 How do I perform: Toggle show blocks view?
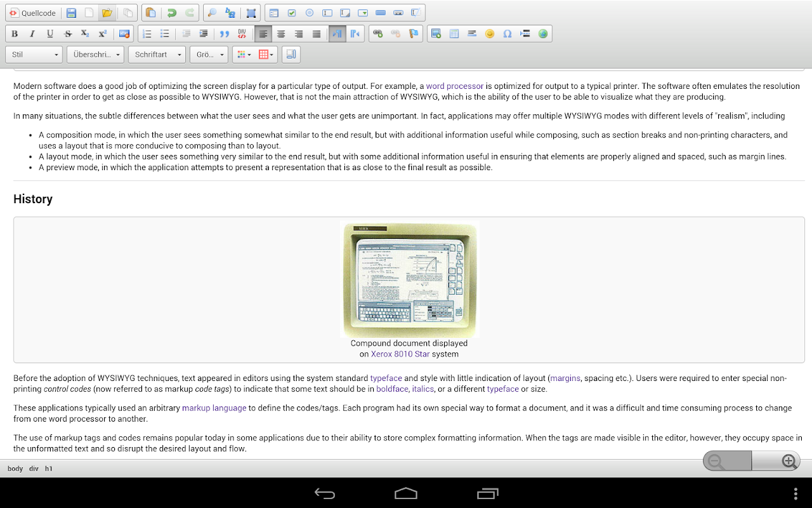pyautogui.click(x=291, y=55)
